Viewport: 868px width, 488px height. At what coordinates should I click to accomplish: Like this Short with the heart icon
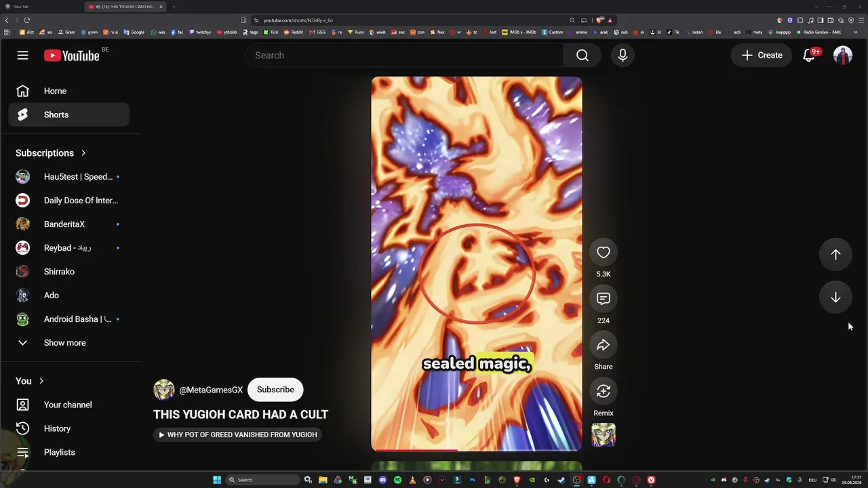pyautogui.click(x=603, y=252)
